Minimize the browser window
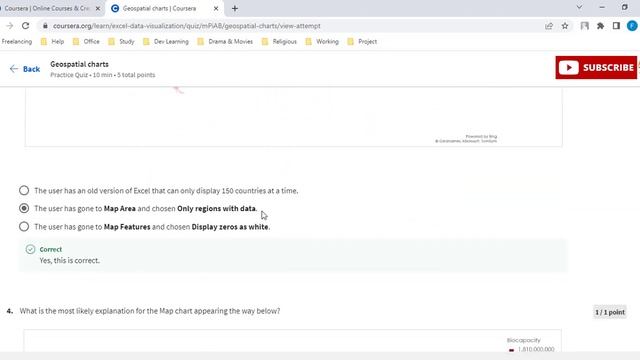The width and height of the screenshot is (640, 360). [x=602, y=7]
